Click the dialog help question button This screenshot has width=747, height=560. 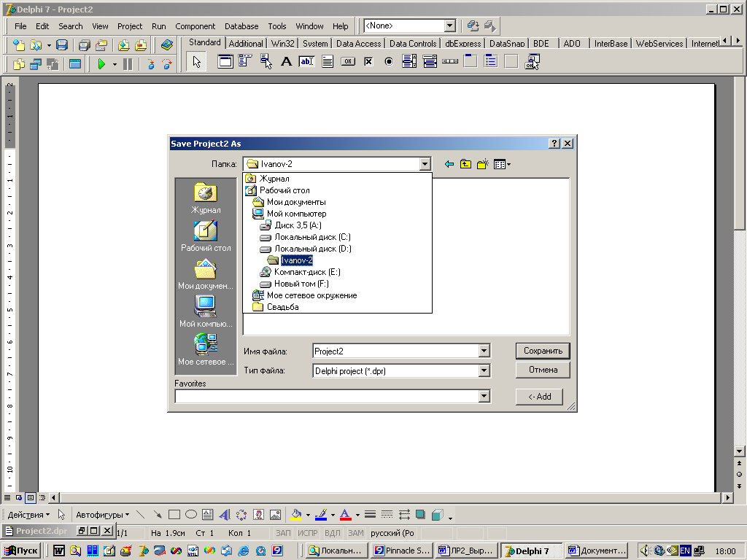[554, 144]
